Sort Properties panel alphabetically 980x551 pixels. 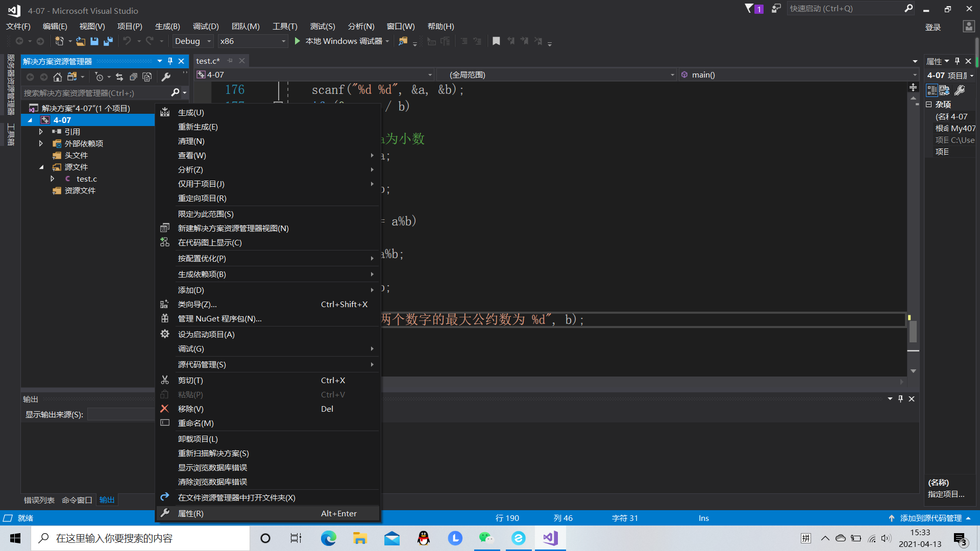coord(944,90)
